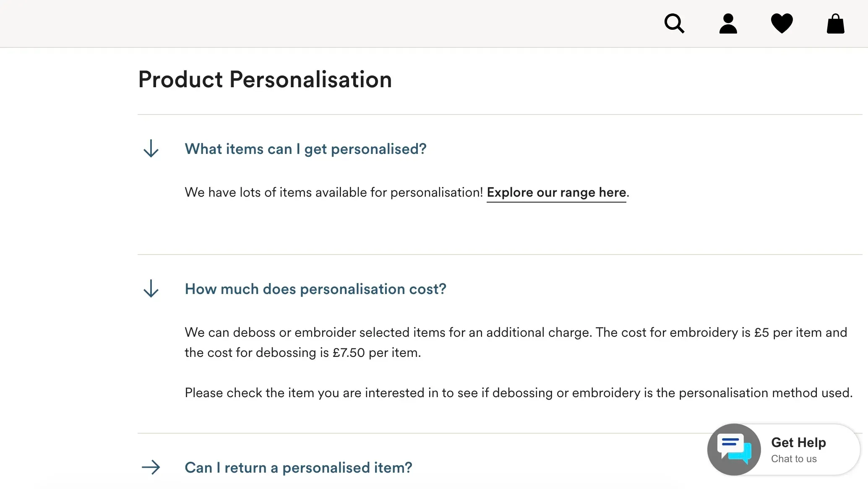
Task: Select the 'How much does personalisation cost?' heading
Action: click(315, 289)
